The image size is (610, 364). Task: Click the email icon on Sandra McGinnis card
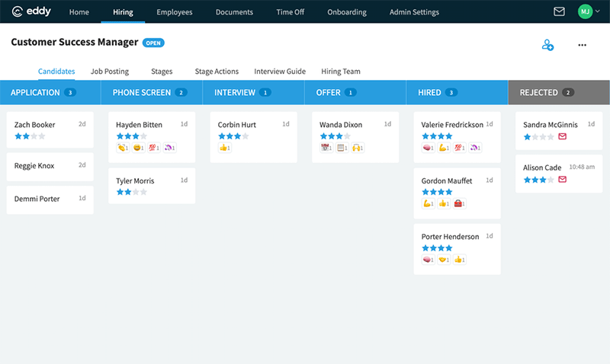point(563,137)
